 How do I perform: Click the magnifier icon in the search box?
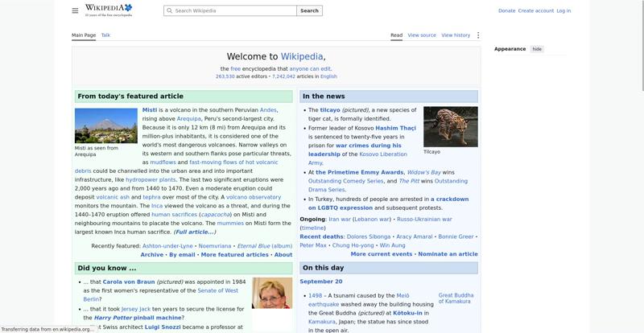[170, 10]
